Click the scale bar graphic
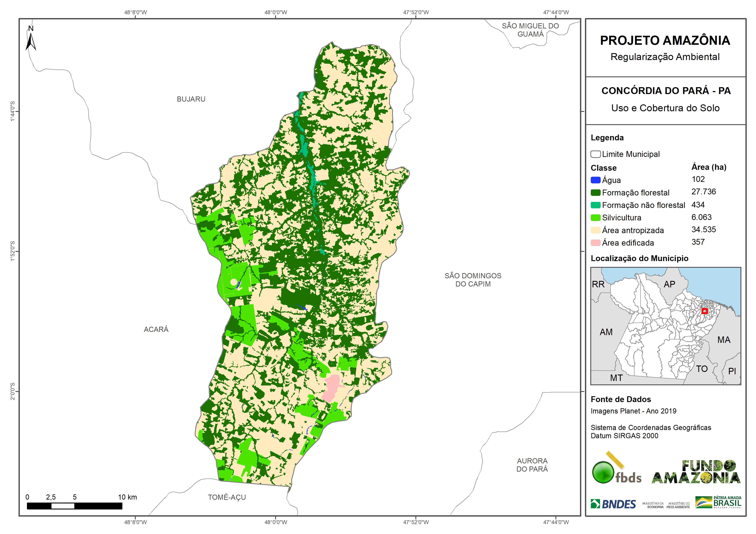 (x=74, y=506)
